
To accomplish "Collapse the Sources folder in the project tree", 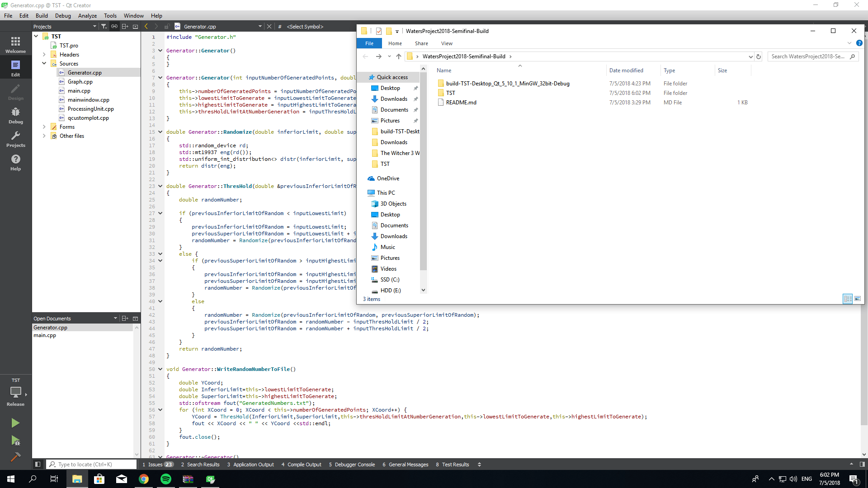I will (44, 64).
